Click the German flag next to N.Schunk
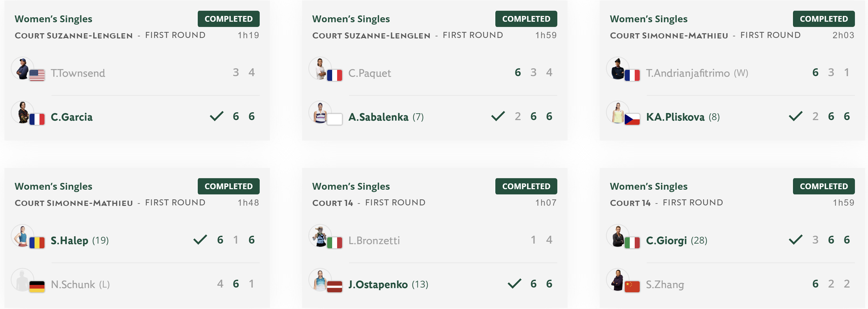Viewport: 868px width, 309px height. tap(37, 287)
